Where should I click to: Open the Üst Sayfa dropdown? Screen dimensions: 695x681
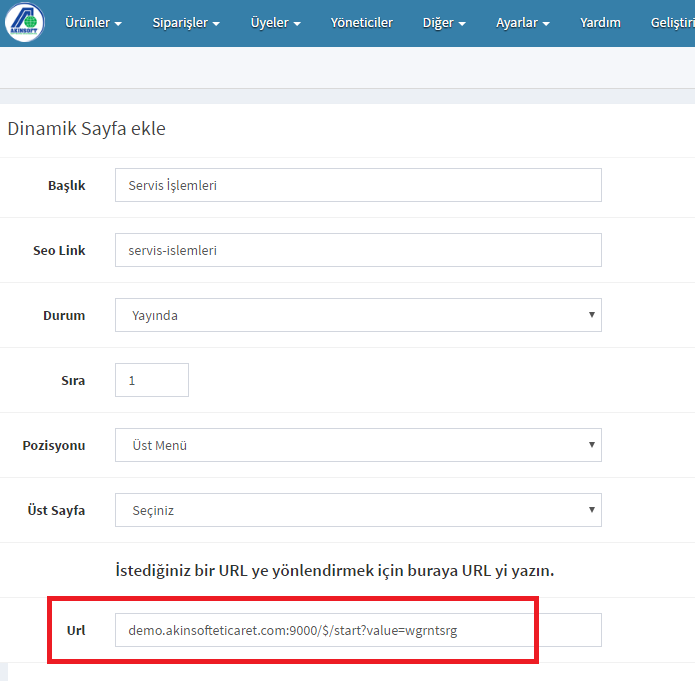click(358, 510)
